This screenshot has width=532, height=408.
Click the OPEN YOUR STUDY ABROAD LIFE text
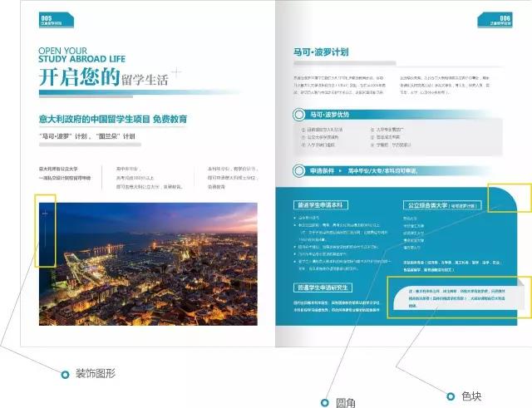click(x=83, y=55)
